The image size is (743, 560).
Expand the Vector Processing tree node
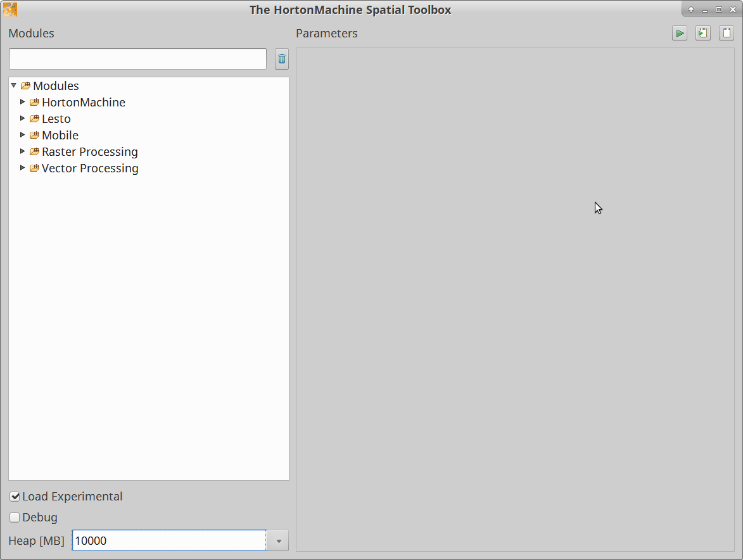pos(22,168)
